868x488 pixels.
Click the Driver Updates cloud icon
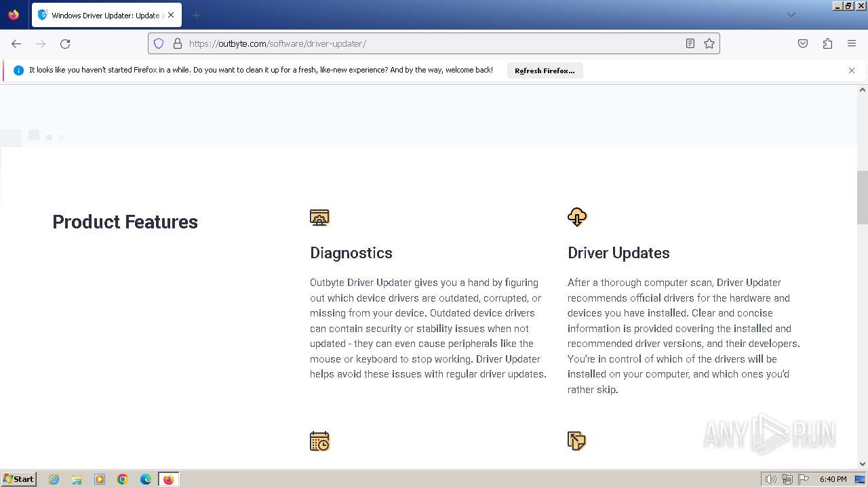(577, 217)
